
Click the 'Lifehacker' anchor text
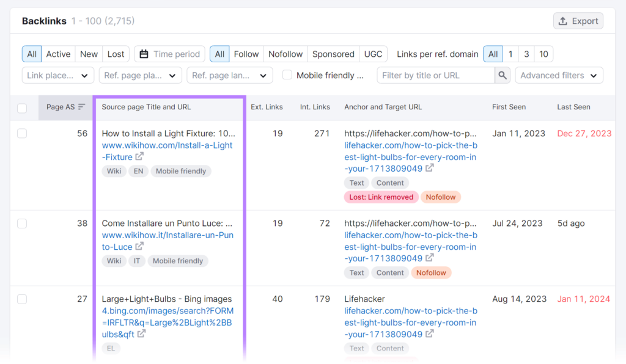pos(364,299)
